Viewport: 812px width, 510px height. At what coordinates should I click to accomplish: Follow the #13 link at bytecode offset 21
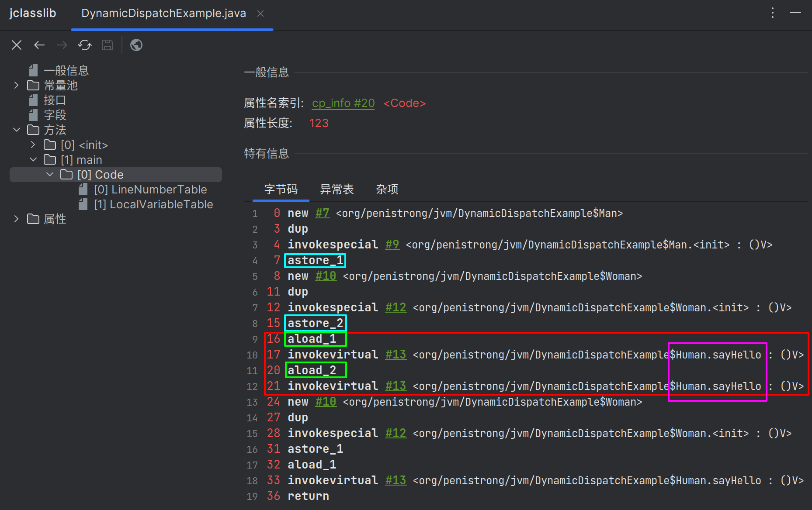tap(396, 386)
